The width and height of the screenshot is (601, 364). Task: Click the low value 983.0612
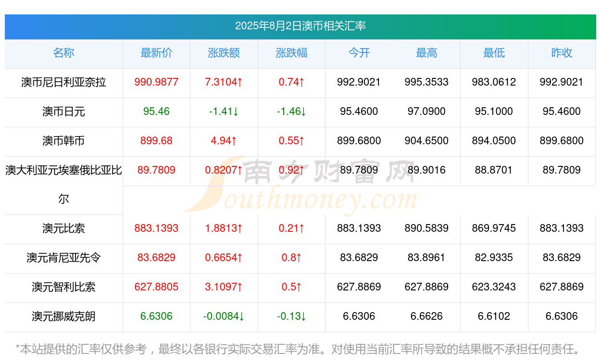(494, 82)
